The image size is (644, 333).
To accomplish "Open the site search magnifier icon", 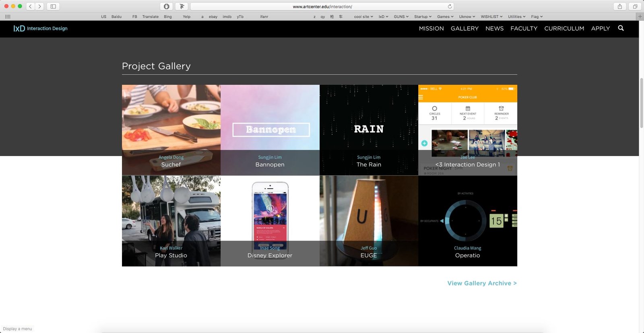I will tap(621, 28).
